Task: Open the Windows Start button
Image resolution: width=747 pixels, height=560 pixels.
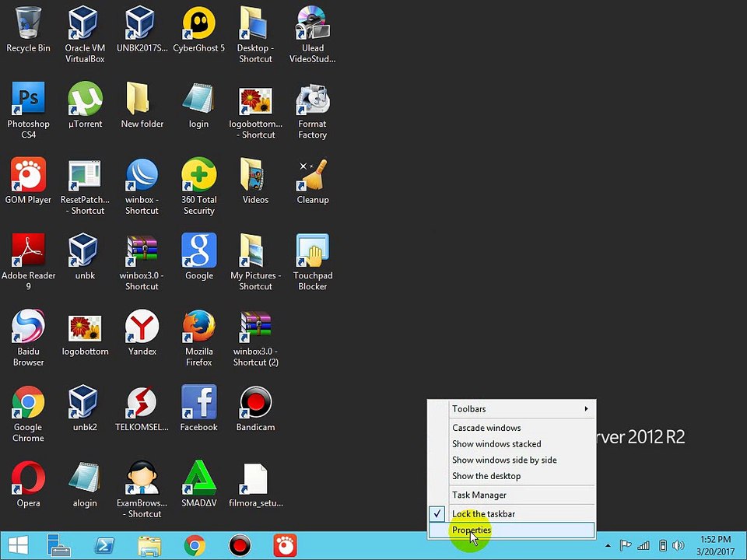Action: [x=18, y=546]
